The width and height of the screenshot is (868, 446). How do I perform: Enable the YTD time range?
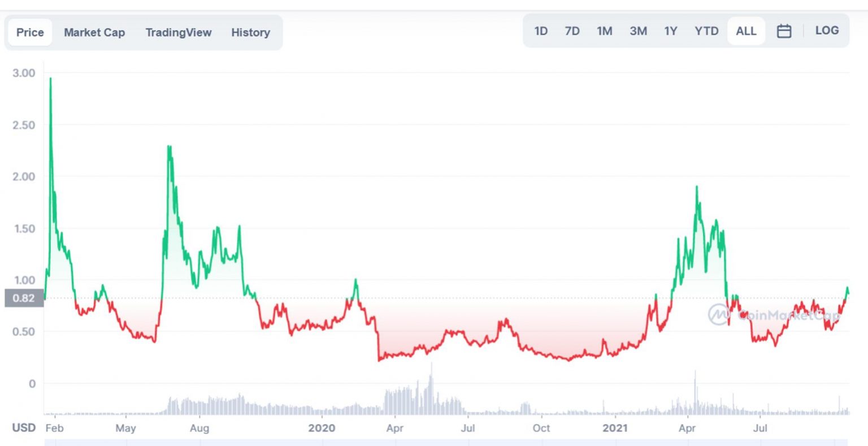click(x=706, y=31)
